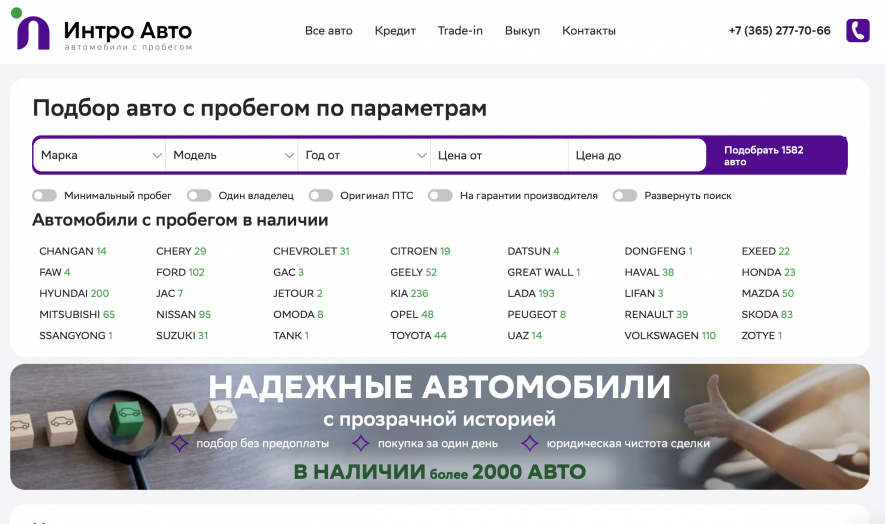Viewport: 885px width, 524px height.
Task: Click into the Цена до field
Action: tap(637, 155)
